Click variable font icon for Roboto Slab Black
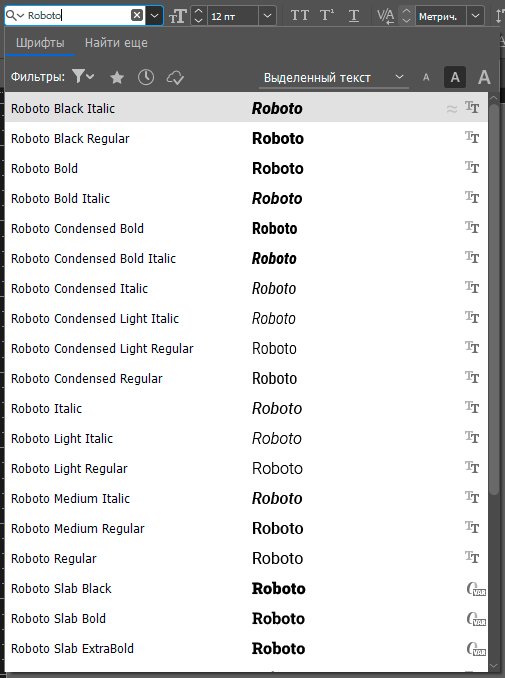The height and width of the screenshot is (678, 505). point(476,589)
